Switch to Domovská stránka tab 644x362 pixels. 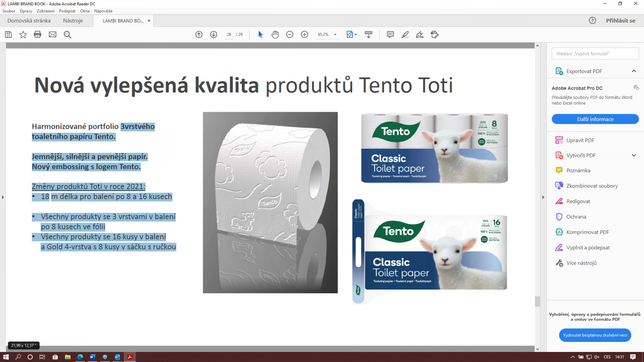(29, 21)
